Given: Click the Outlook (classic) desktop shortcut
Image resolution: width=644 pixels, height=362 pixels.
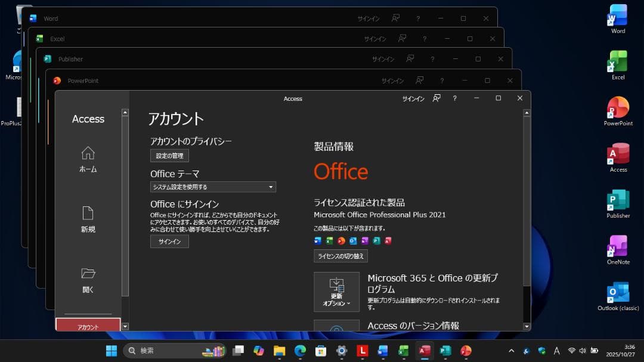Looking at the screenshot, I should [618, 296].
